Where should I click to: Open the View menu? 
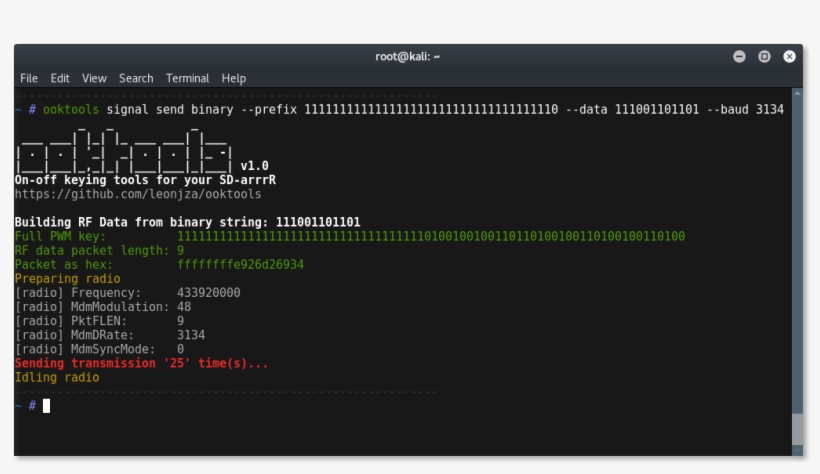point(94,78)
